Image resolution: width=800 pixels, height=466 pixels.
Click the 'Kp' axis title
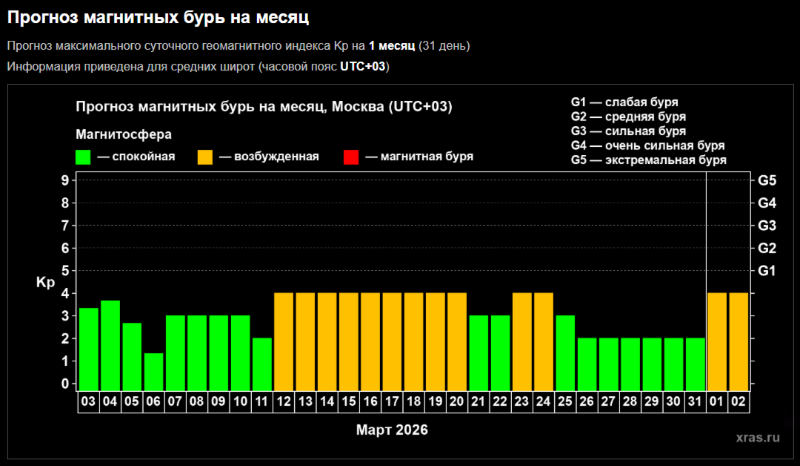(45, 282)
